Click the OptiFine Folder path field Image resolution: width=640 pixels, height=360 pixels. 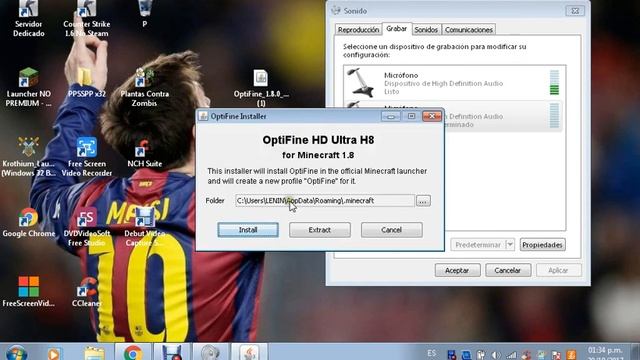click(x=324, y=200)
